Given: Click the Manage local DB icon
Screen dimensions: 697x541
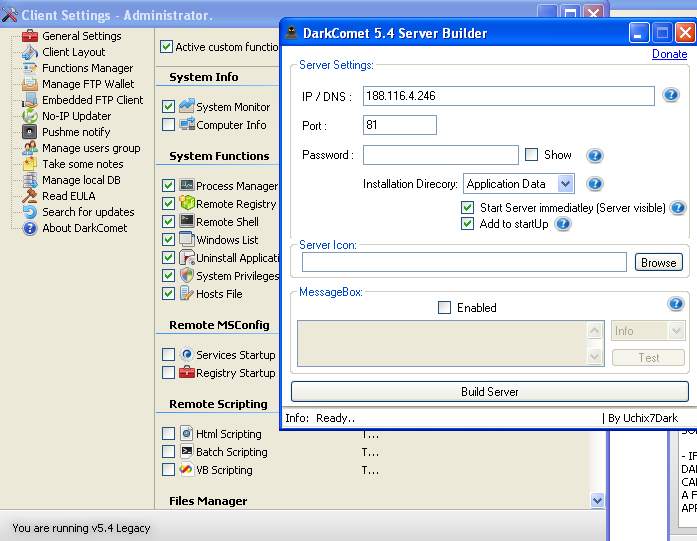Looking at the screenshot, I should tap(30, 180).
